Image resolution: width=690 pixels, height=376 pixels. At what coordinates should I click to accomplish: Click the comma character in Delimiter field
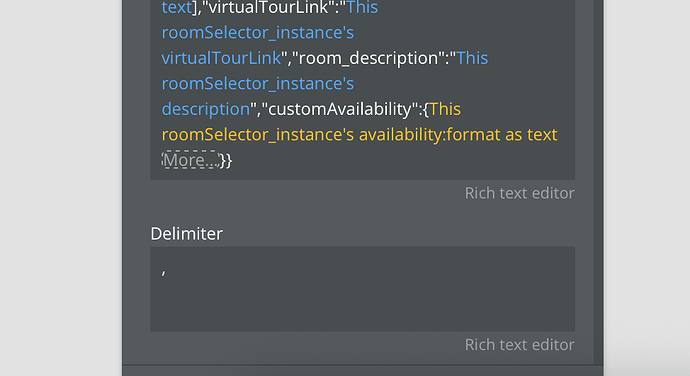click(x=163, y=272)
